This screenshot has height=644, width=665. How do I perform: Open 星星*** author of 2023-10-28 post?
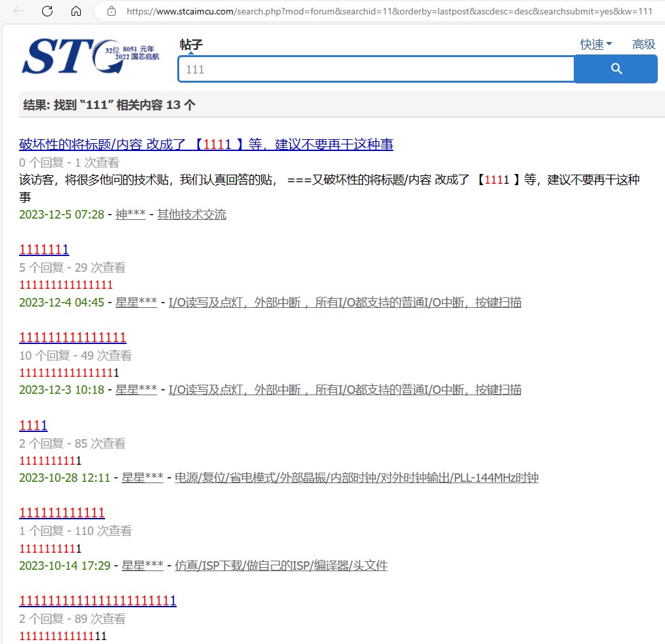142,478
